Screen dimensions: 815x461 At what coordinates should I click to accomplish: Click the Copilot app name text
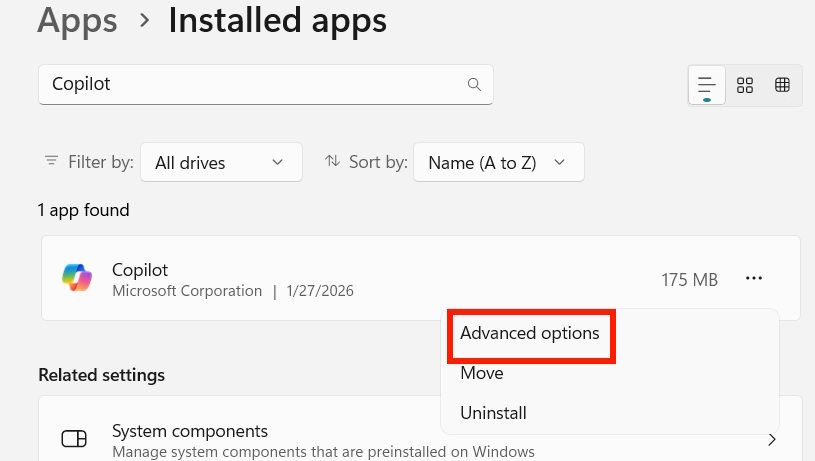click(x=140, y=269)
